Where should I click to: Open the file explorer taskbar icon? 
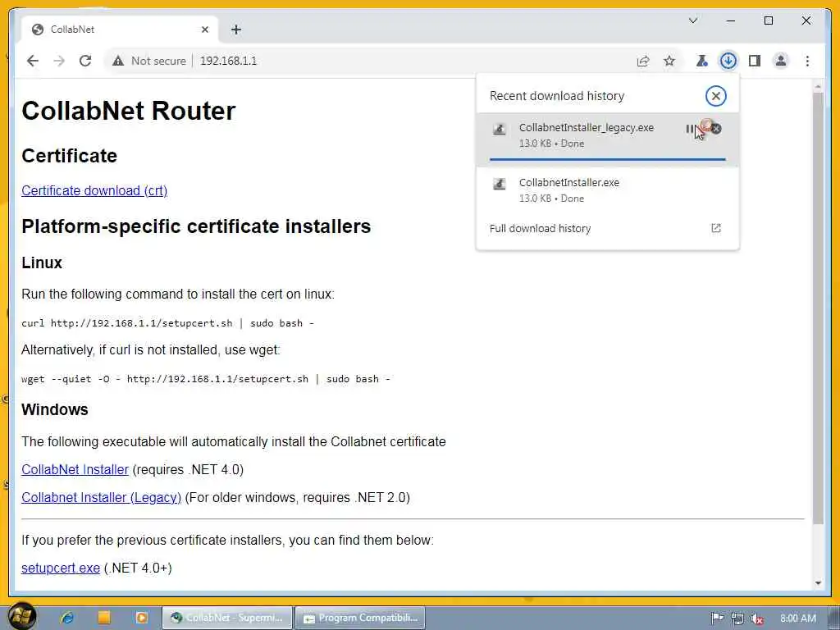tap(104, 618)
